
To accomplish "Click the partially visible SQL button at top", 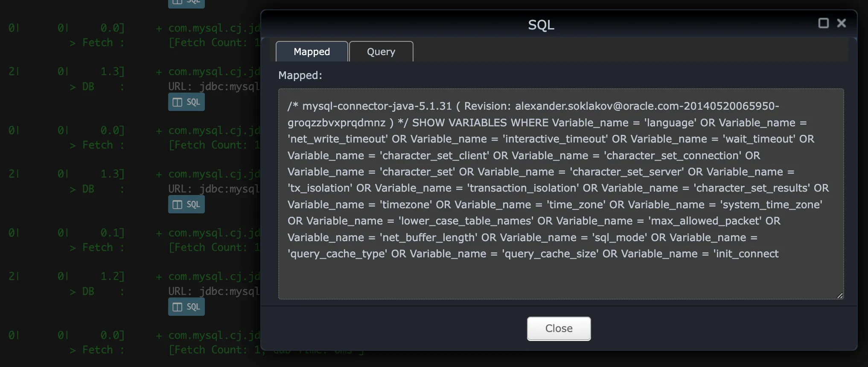I will point(186,3).
